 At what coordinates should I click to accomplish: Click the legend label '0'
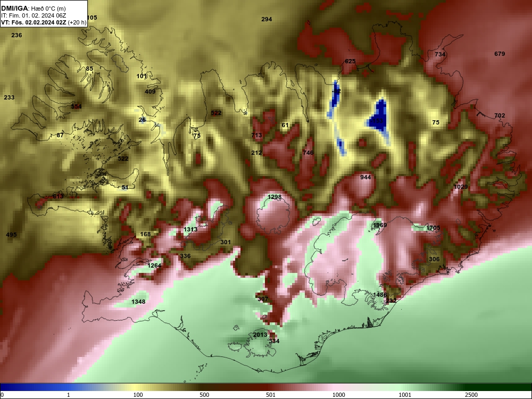click(2, 395)
